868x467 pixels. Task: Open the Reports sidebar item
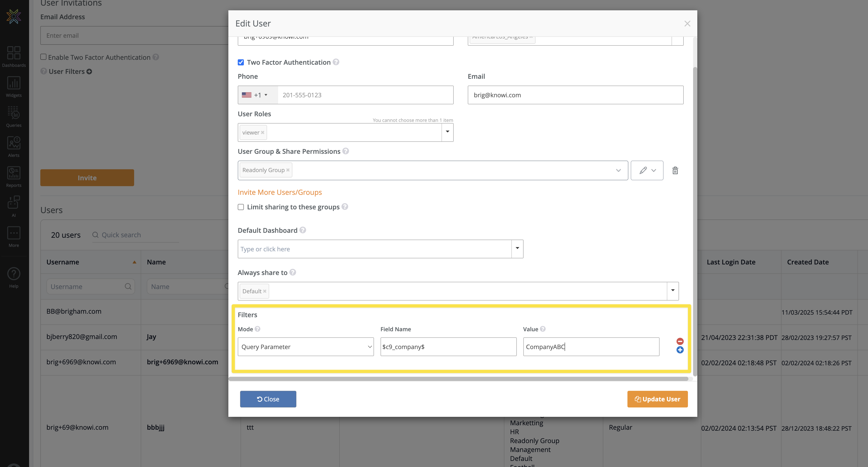pos(13,176)
